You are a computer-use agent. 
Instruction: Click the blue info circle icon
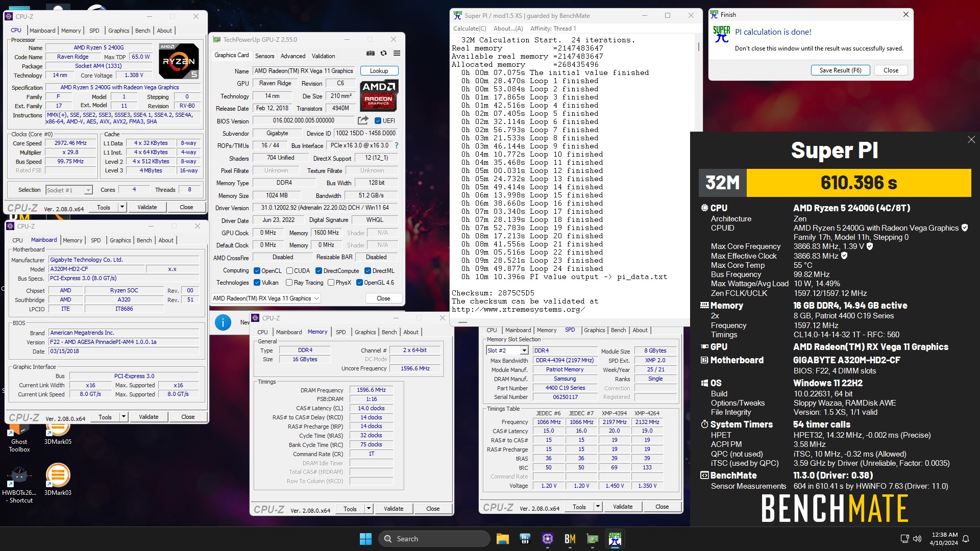(223, 322)
